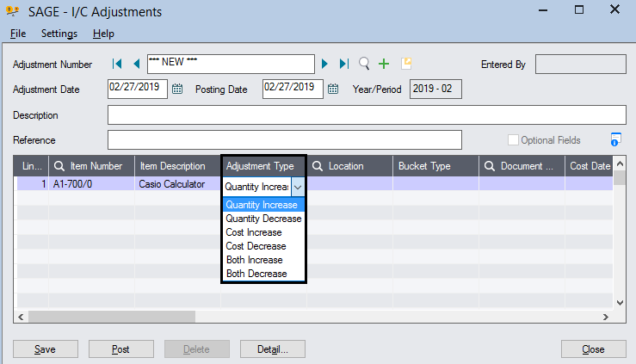
Task: Select line 1 row number cell
Action: click(x=33, y=183)
